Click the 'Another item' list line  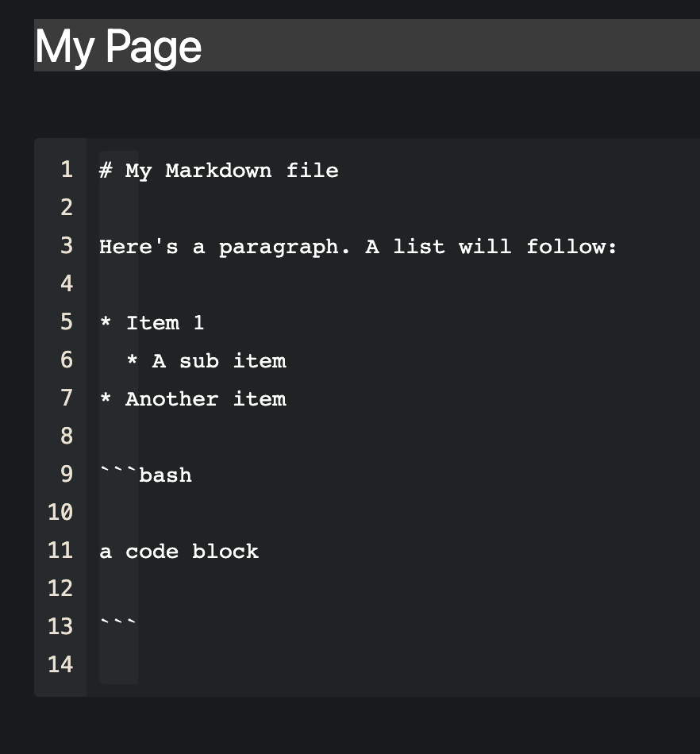click(193, 398)
